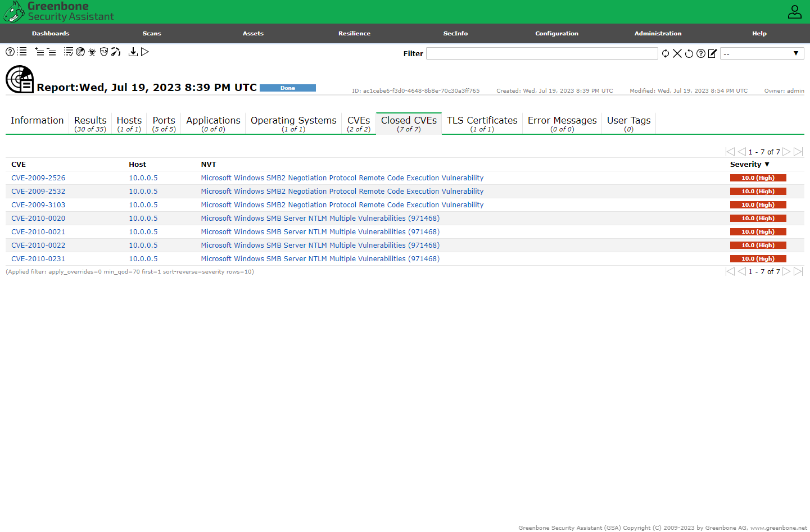Open the Scans menu
Image resolution: width=810 pixels, height=532 pixels.
click(152, 34)
